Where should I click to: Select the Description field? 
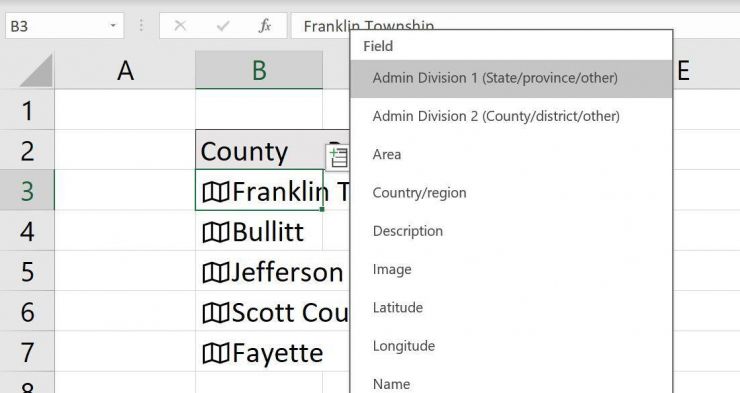click(x=511, y=231)
